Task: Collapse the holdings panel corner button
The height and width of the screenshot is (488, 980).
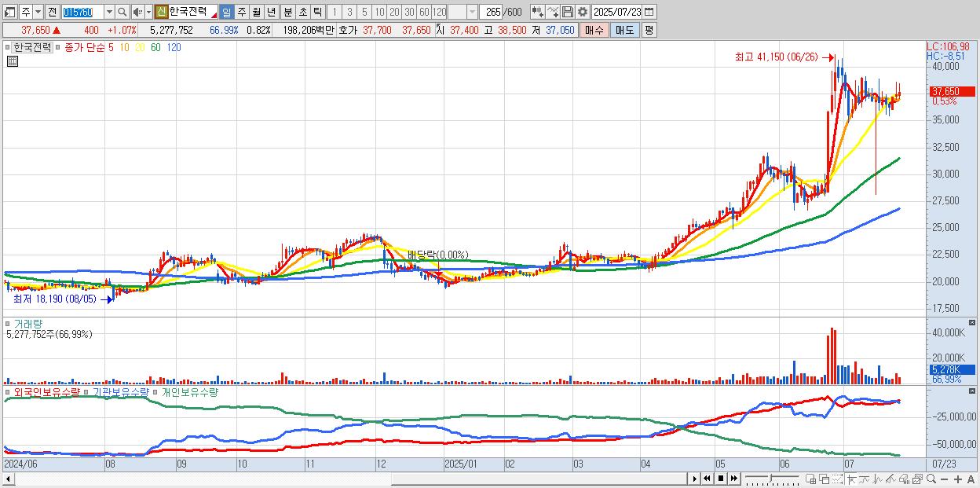Action: pyautogui.click(x=971, y=391)
